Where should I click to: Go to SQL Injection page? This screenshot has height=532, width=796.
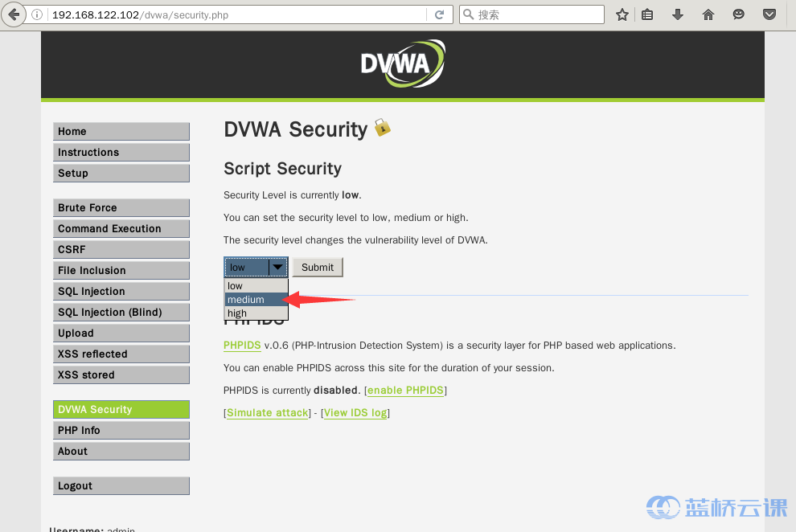(121, 291)
